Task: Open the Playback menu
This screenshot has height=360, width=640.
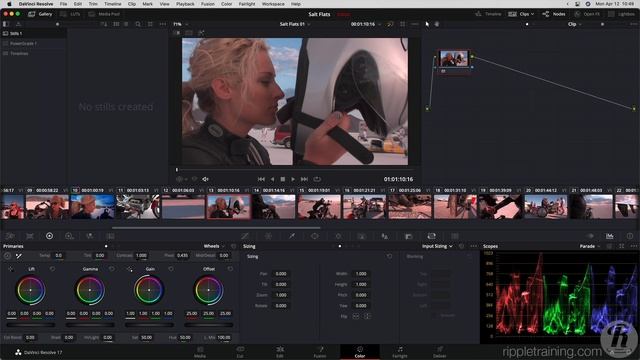Action: 185,4
